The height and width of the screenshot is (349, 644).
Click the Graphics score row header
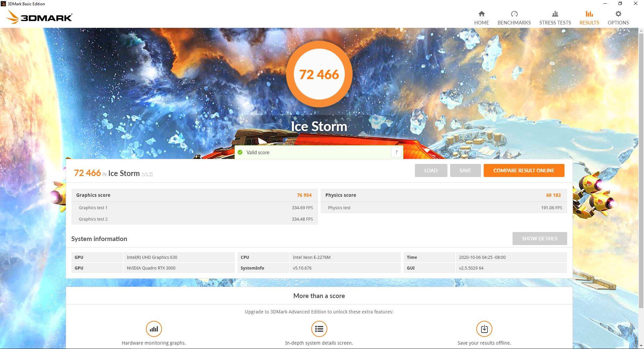195,195
